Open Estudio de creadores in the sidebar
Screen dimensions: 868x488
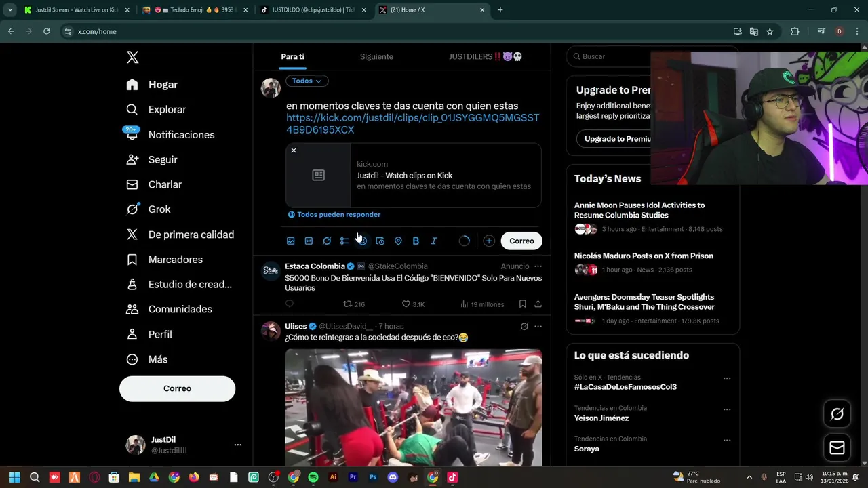[x=180, y=284]
